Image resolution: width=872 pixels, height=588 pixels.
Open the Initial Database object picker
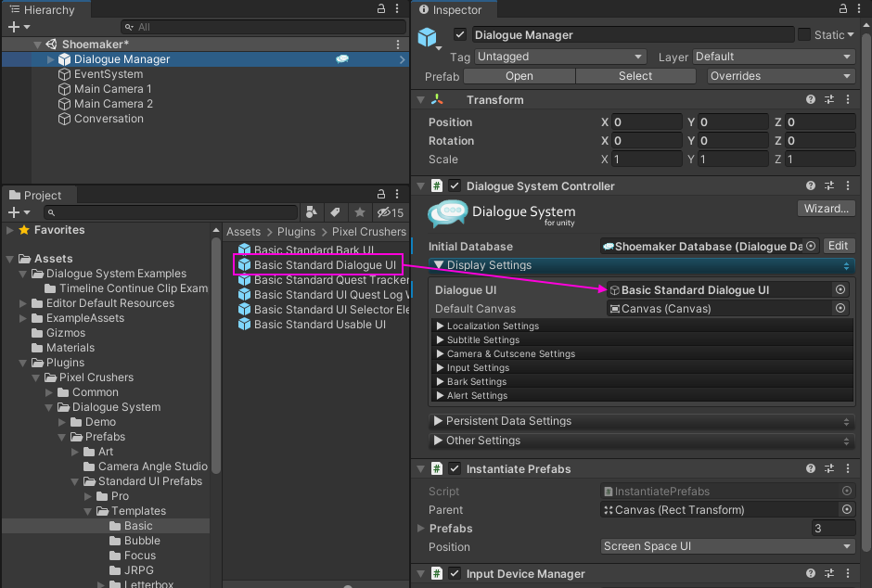812,246
